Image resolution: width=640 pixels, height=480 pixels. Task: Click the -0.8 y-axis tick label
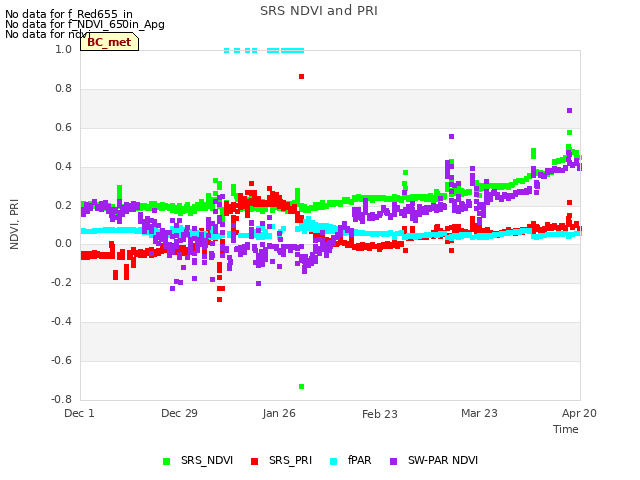[x=61, y=399]
